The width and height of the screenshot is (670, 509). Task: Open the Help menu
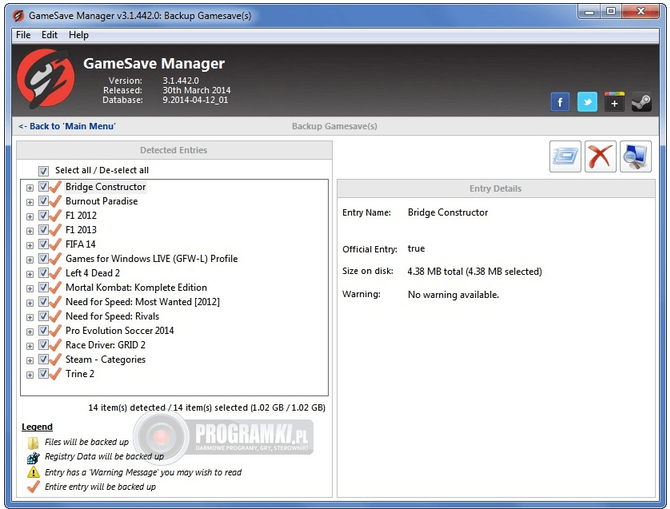pos(79,35)
